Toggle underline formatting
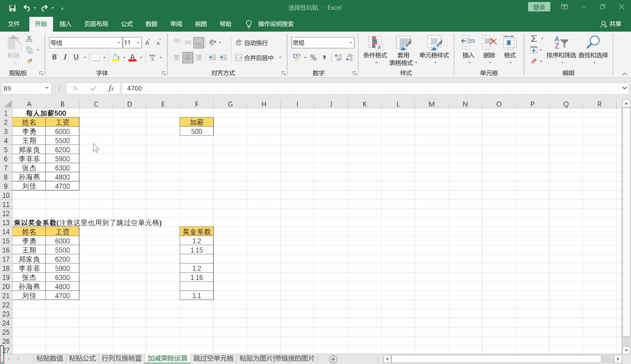 coord(76,57)
